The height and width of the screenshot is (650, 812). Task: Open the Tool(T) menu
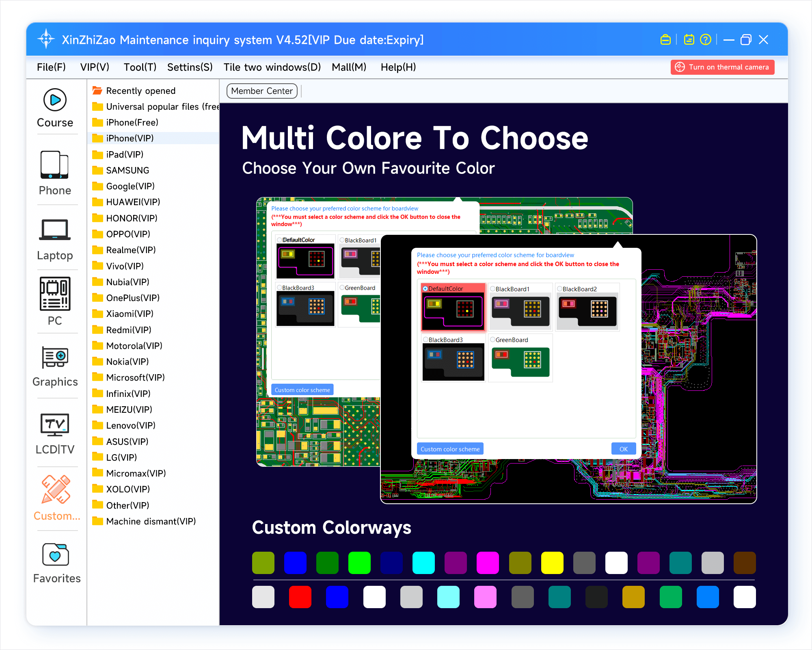click(140, 67)
